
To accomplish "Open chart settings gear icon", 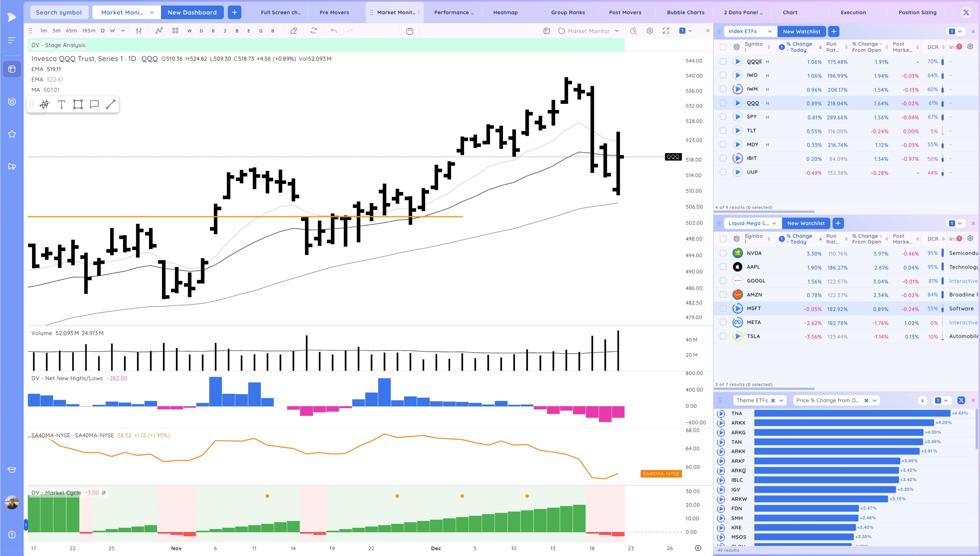I will 649,31.
